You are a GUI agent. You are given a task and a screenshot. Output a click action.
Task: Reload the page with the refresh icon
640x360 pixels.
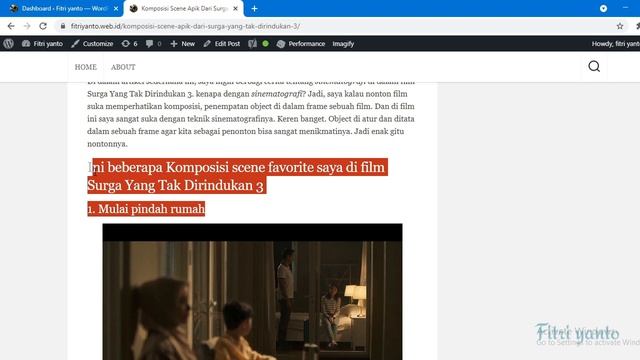click(x=43, y=26)
